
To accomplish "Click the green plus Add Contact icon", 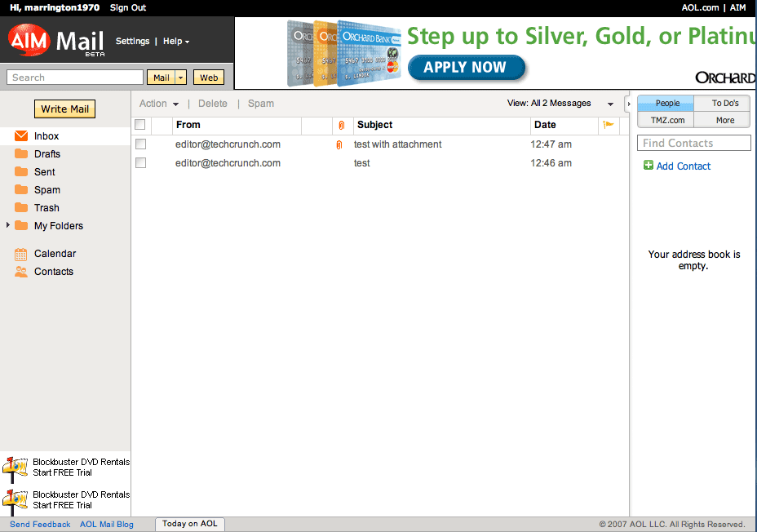I will click(x=649, y=165).
